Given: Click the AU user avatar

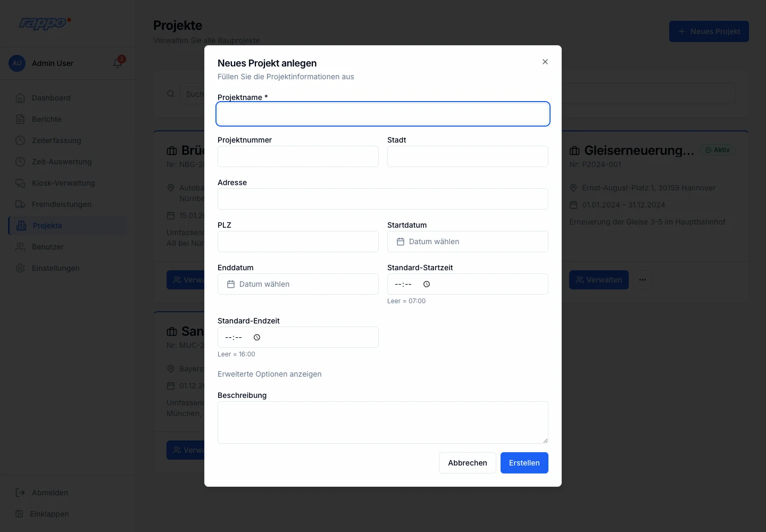Looking at the screenshot, I should 17,63.
